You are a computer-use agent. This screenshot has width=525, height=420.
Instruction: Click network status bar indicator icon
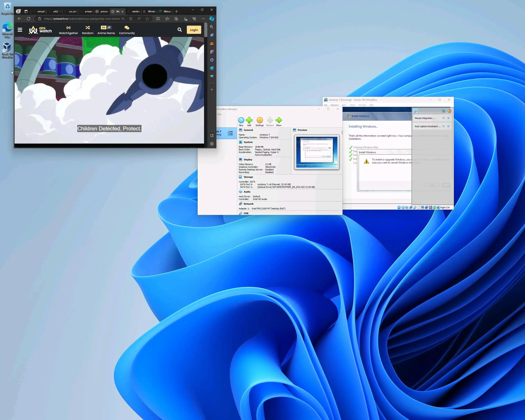point(411,208)
